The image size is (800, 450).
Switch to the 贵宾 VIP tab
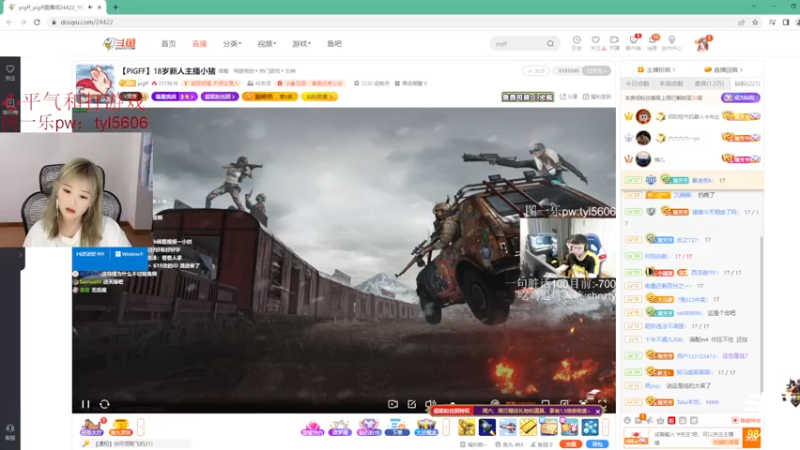[x=709, y=84]
